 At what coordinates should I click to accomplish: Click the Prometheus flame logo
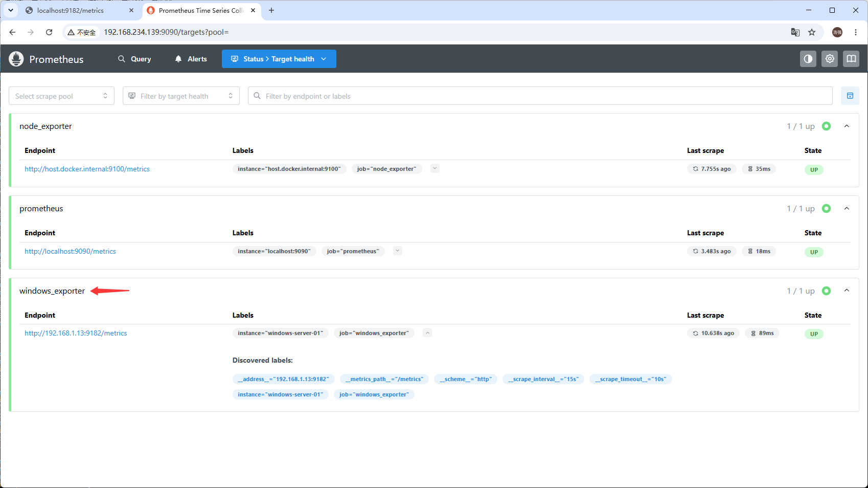pyautogui.click(x=16, y=59)
